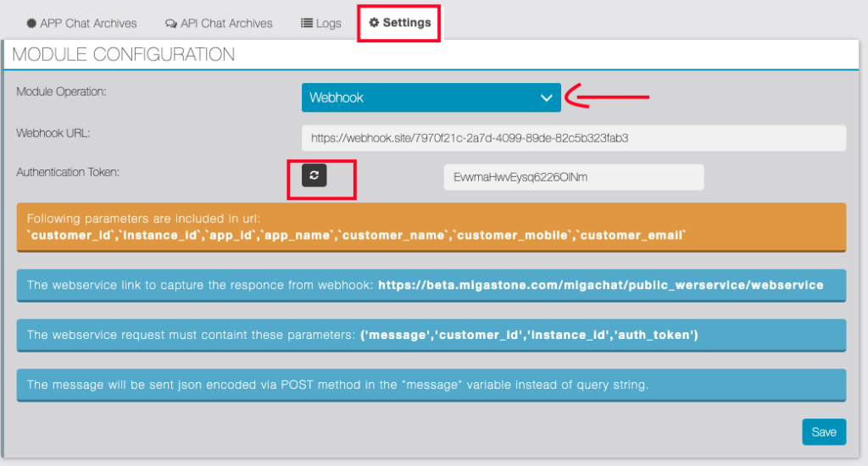Click the Authentication Token label

(68, 172)
